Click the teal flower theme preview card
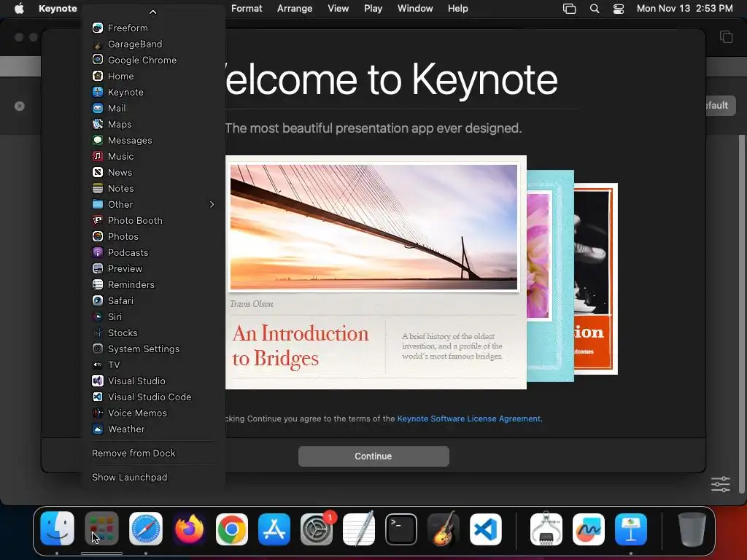This screenshot has width=747, height=560. click(550, 276)
